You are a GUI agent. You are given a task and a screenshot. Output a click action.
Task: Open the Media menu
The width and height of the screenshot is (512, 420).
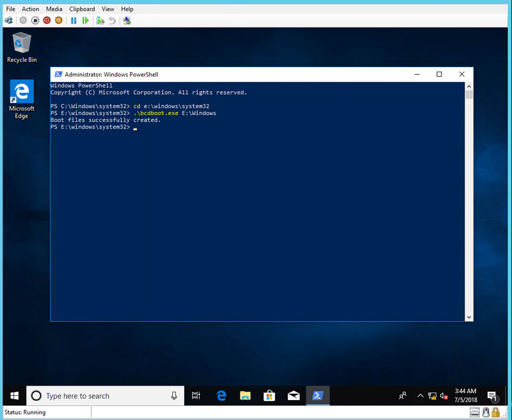click(x=54, y=9)
